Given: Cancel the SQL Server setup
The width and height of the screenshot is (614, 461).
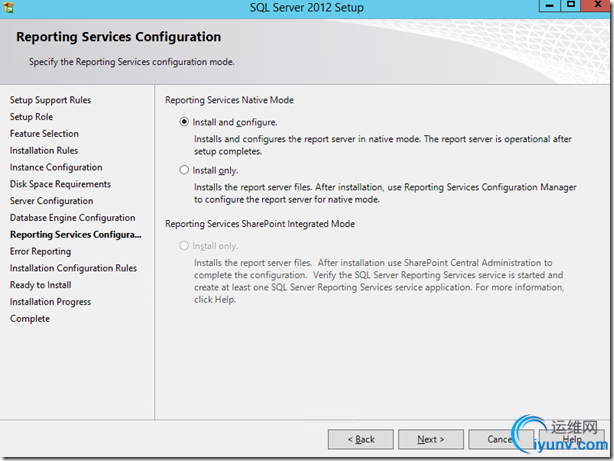Looking at the screenshot, I should (501, 439).
